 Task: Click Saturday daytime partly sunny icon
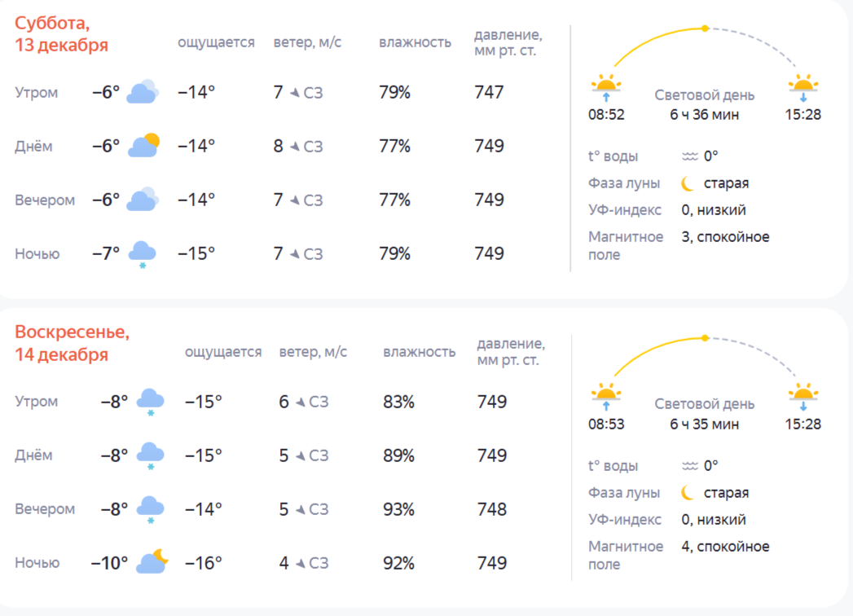pos(143,146)
